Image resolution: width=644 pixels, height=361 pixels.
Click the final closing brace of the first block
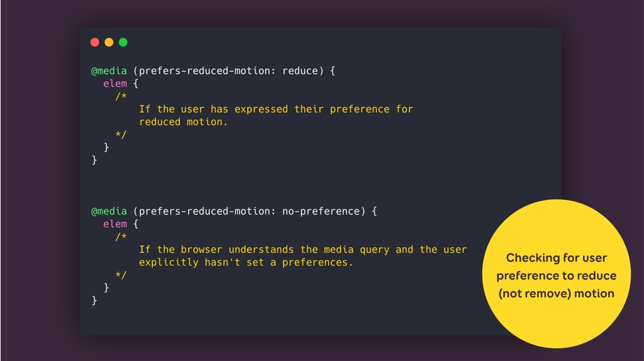point(95,160)
